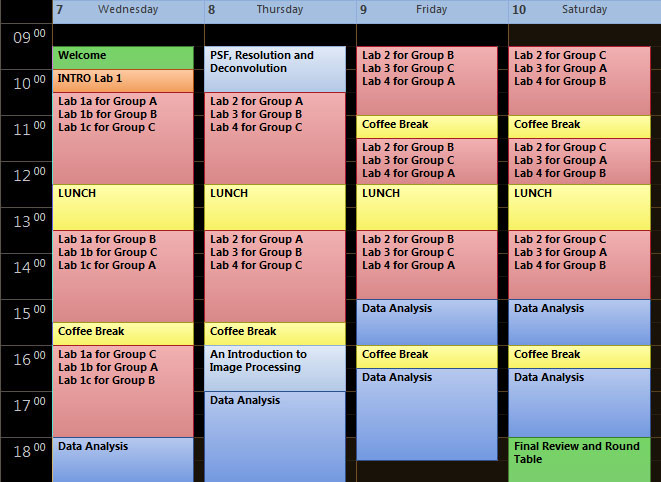Select Wednesday's Data Analysis event
This screenshot has height=482, width=661.
tap(123, 459)
